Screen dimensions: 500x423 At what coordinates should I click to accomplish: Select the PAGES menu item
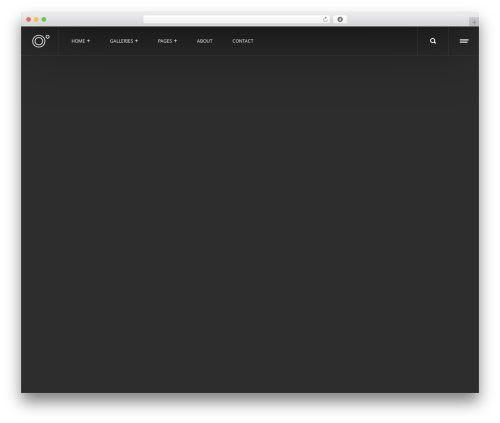tap(165, 41)
